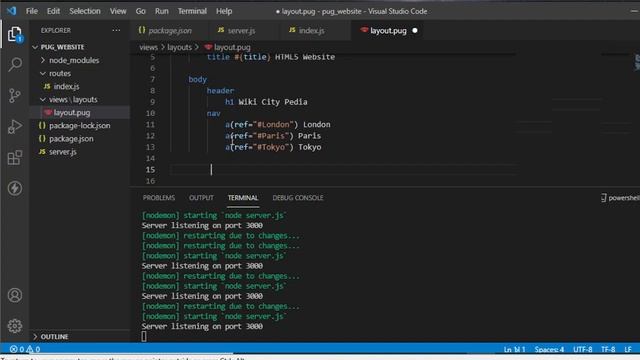Click the layout.pug breadcrumb segment
The height and width of the screenshot is (360, 640).
point(228,47)
